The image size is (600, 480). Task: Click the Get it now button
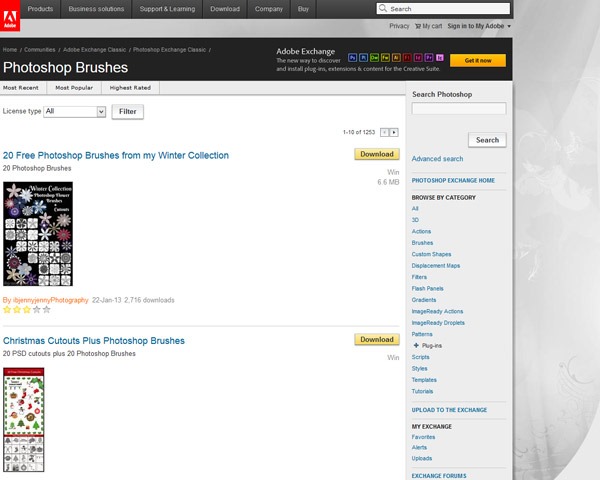click(478, 60)
